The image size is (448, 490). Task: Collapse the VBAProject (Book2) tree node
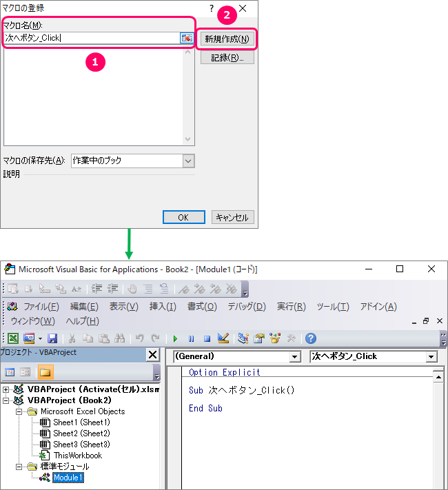[7, 400]
